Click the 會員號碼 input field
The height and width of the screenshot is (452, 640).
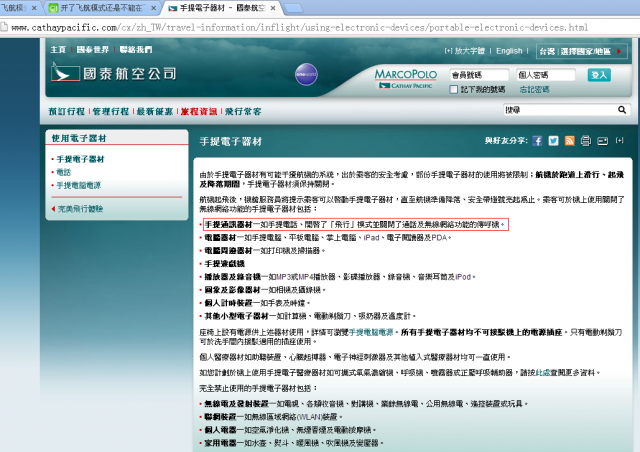pos(479,75)
